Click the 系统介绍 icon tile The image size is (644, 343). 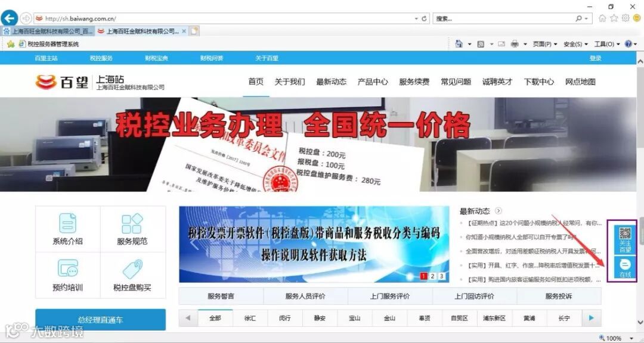point(68,229)
